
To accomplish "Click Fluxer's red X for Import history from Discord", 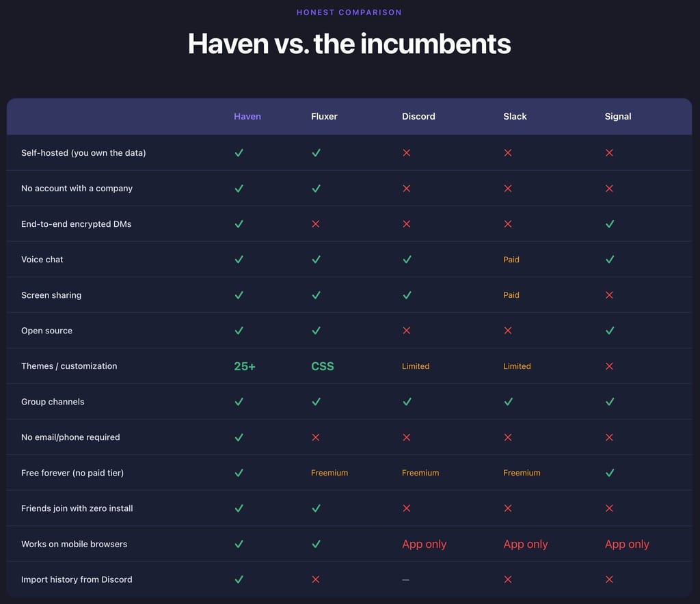I will [x=316, y=579].
